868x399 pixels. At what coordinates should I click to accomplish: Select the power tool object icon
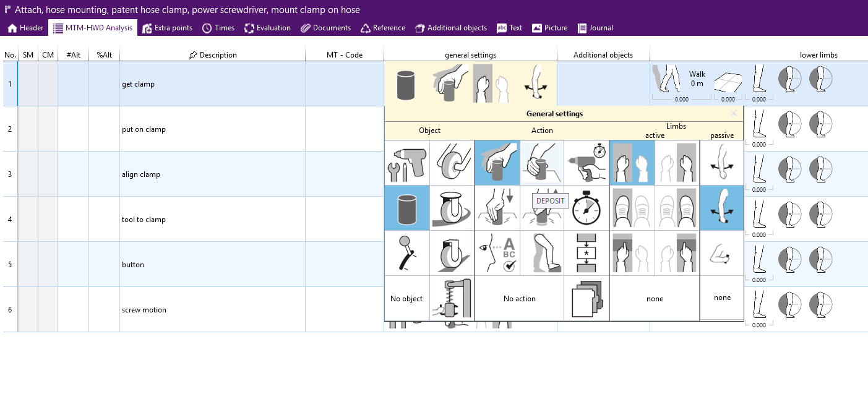(x=407, y=163)
